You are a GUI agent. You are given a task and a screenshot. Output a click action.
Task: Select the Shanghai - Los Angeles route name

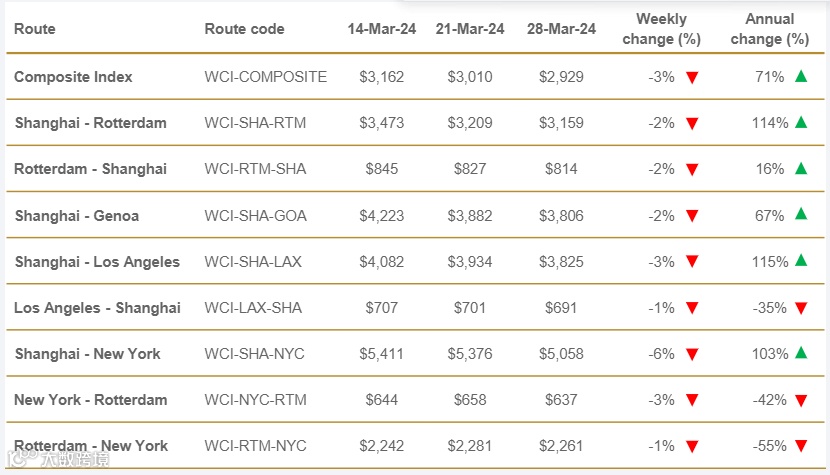pos(97,262)
